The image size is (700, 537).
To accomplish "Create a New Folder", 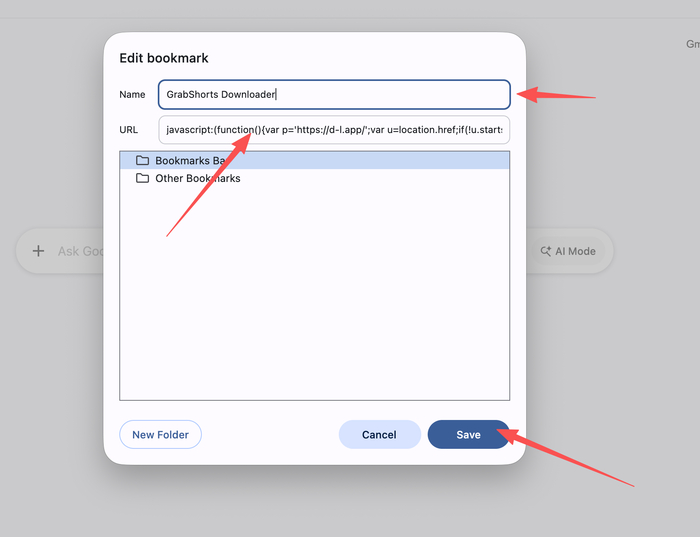I will pyautogui.click(x=160, y=434).
